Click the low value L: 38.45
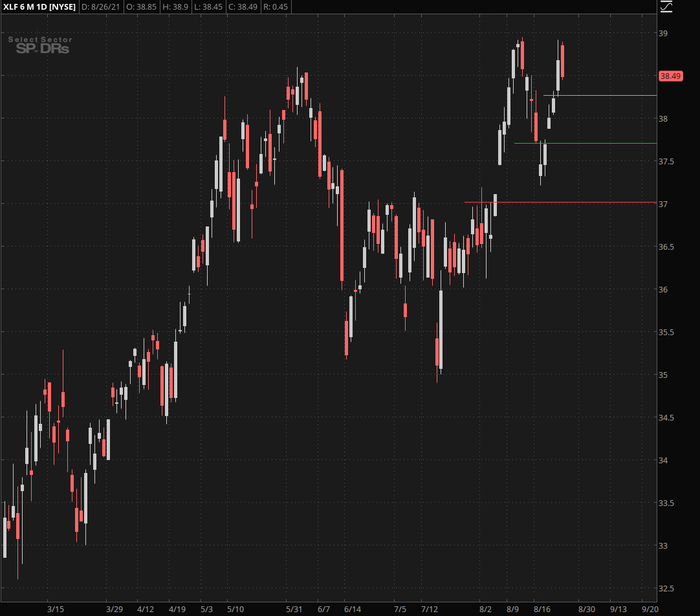This screenshot has width=700, height=616. [x=208, y=7]
